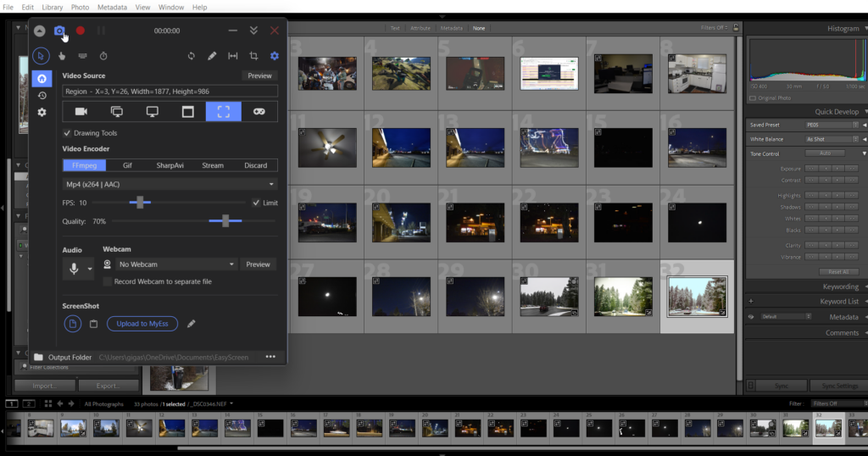
Task: Enable Record Webcam to separate file
Action: coord(108,281)
